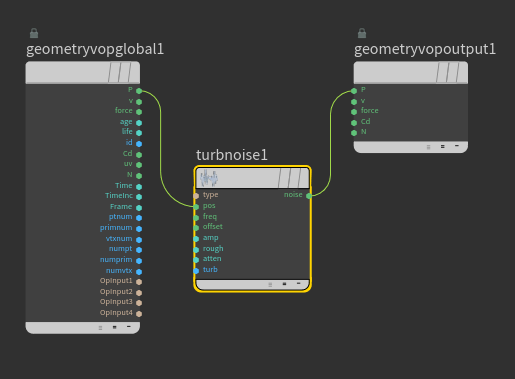Collapse geometryvopglobal1 using its footer dash button
This screenshot has width=515, height=379.
coord(129,327)
